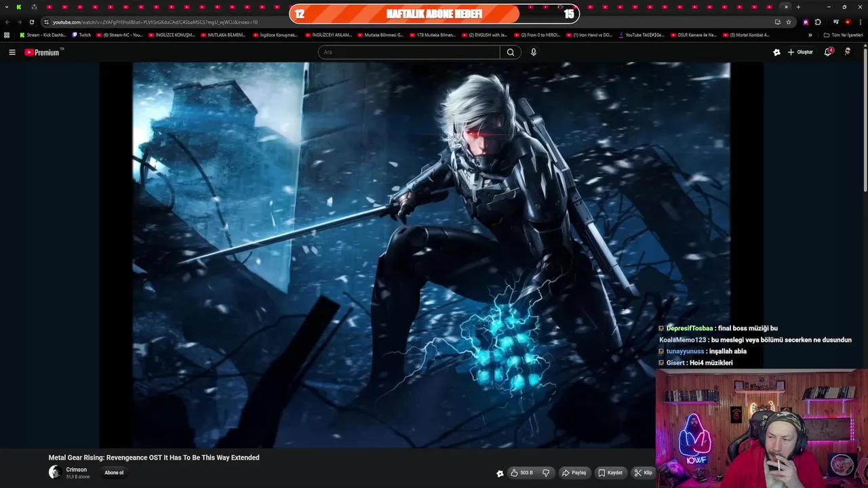The image size is (868, 488).
Task: Open 'Stream - Kick Dashb...' bookmark
Action: pyautogui.click(x=43, y=35)
